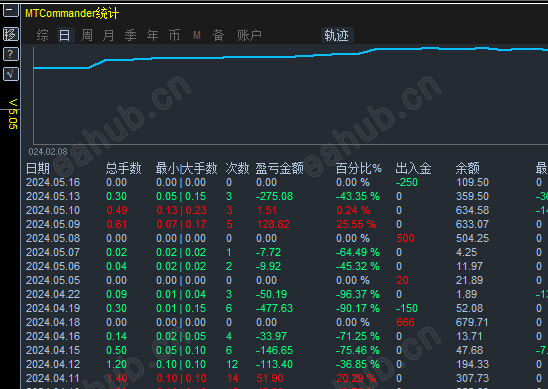The height and width of the screenshot is (389, 548).
Task: Open the 月 monthly tab
Action: coord(109,35)
